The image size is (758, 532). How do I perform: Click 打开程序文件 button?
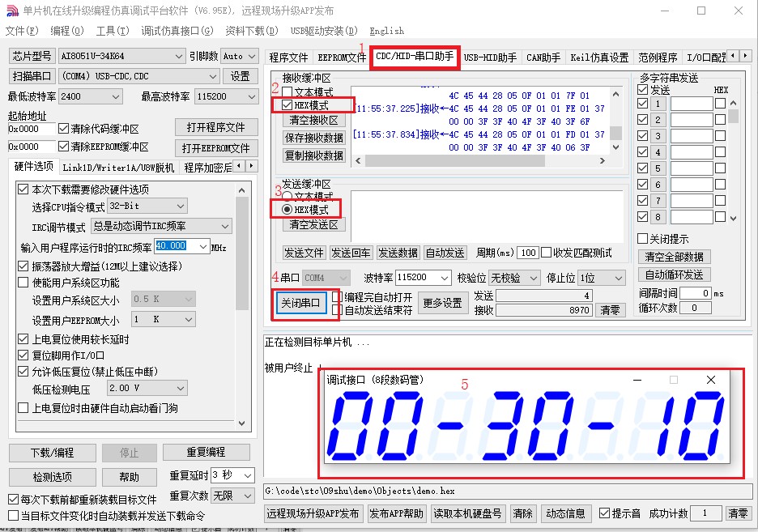pyautogui.click(x=216, y=128)
